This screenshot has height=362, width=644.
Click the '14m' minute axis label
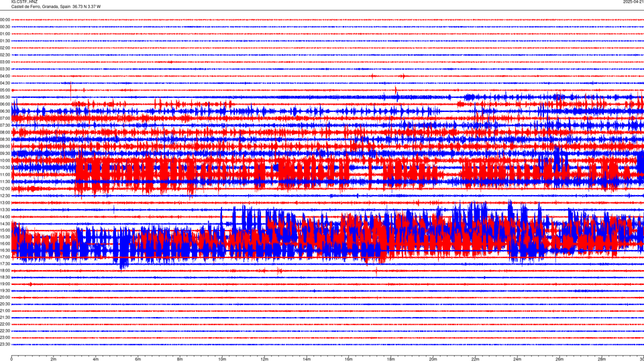point(307,359)
